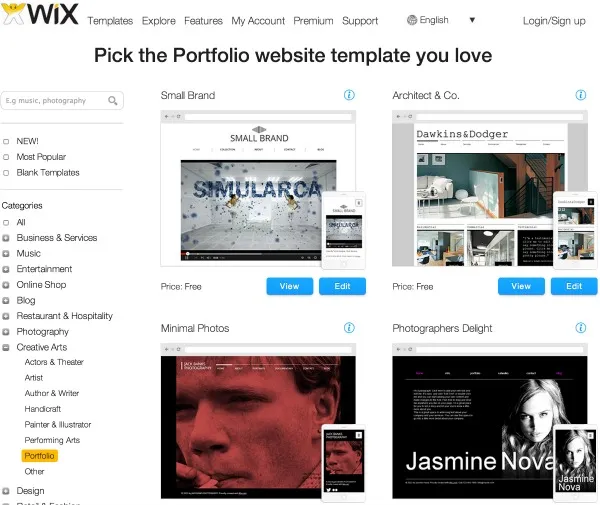
Task: Click Edit button for Architect & Co.
Action: click(574, 286)
